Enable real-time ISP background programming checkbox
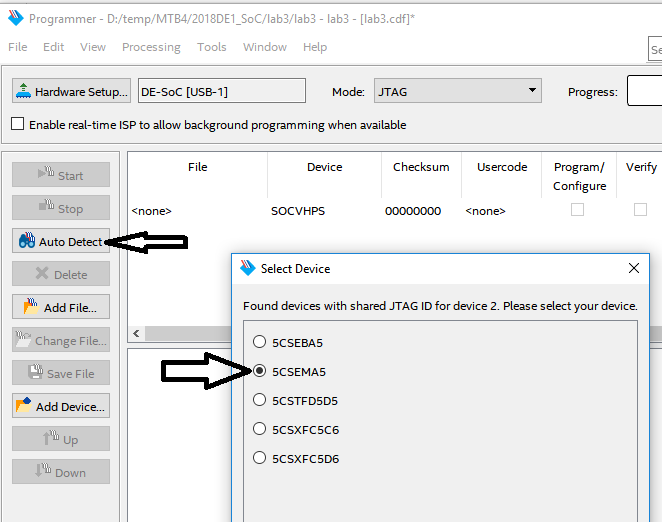This screenshot has height=522, width=662. [x=17, y=125]
